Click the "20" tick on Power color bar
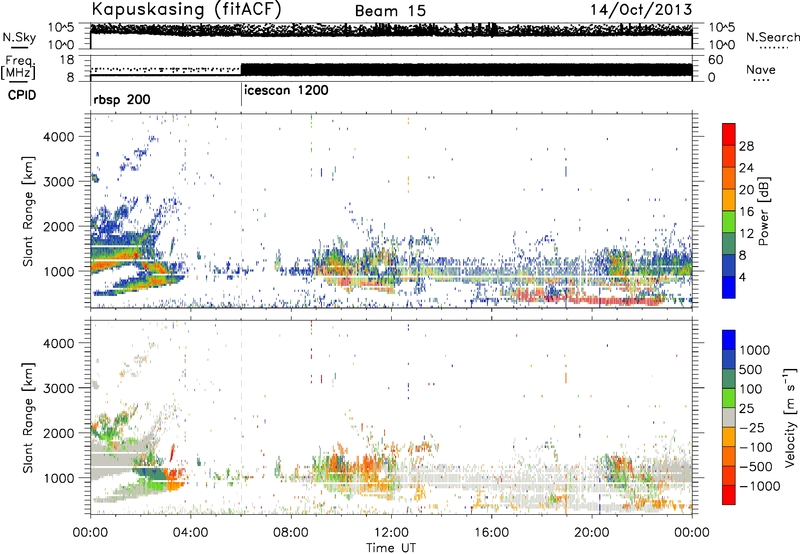This screenshot has width=800, height=554. coord(746,190)
